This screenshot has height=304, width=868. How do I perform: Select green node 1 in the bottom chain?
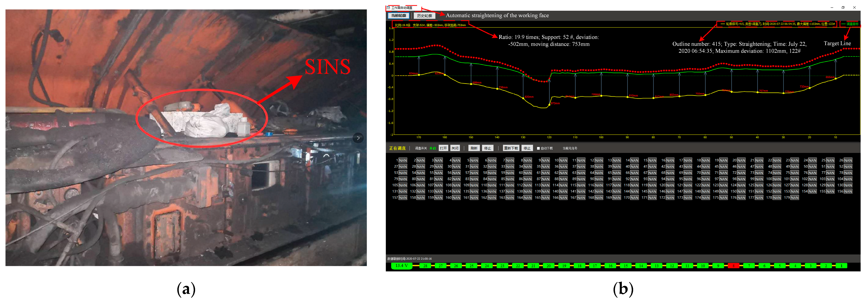(x=841, y=266)
